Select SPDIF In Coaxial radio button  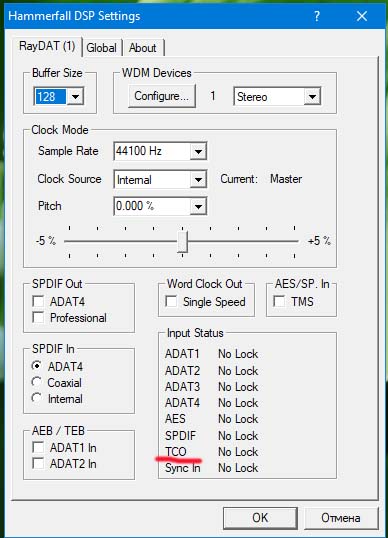coord(37,382)
